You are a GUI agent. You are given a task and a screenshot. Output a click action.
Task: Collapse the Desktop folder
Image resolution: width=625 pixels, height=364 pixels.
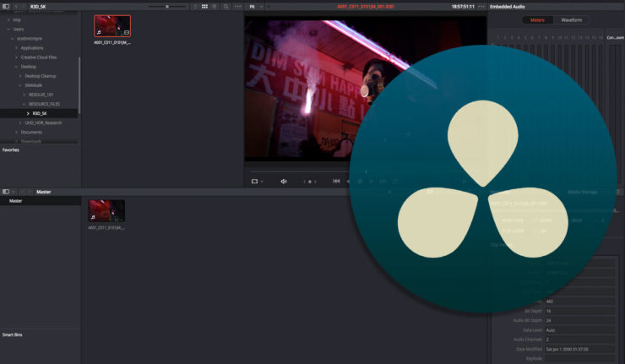click(17, 67)
